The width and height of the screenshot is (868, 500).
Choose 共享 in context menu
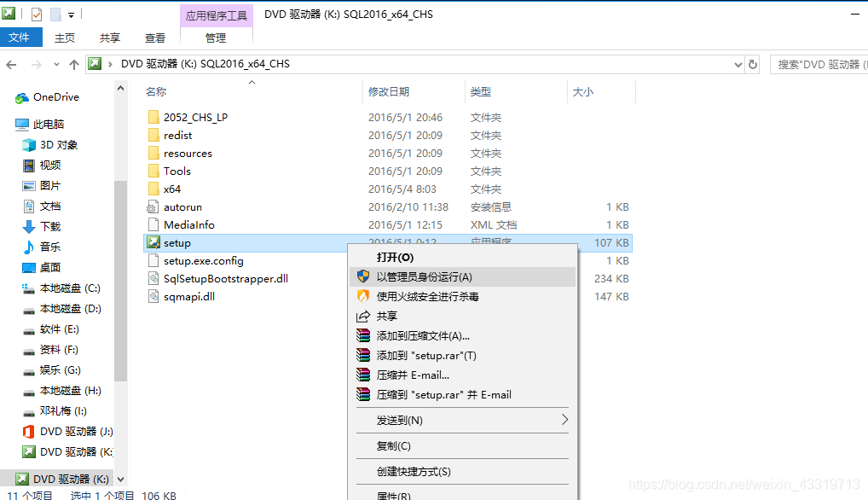point(463,317)
